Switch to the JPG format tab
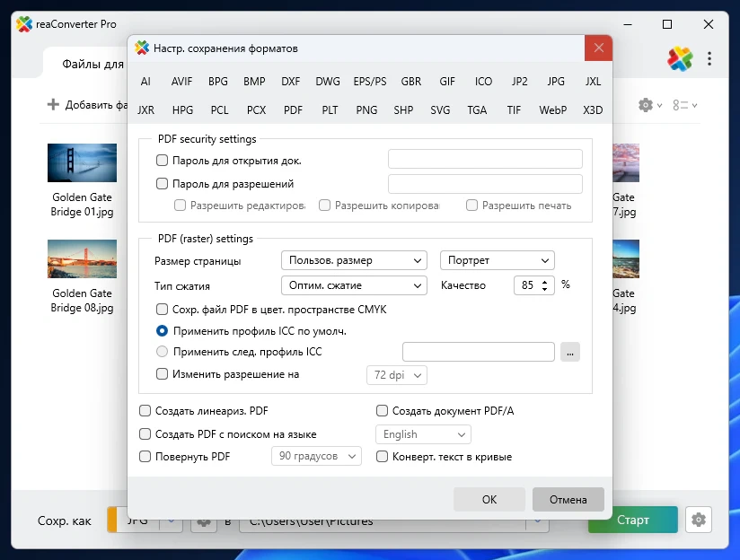The image size is (740, 560). coord(556,82)
